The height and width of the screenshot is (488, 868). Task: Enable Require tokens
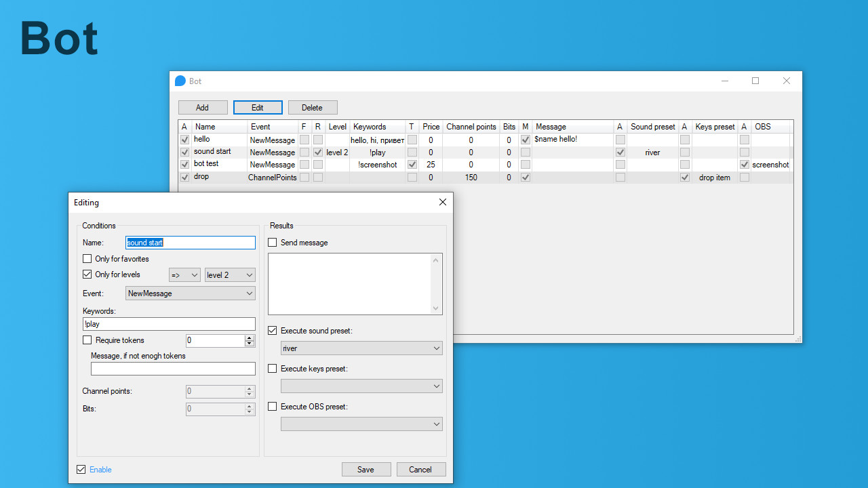[87, 340]
